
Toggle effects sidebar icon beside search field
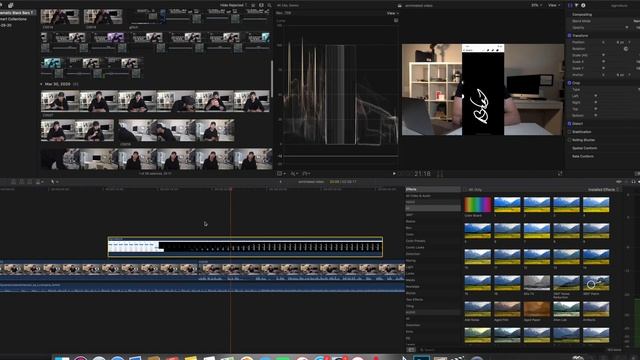(x=411, y=350)
